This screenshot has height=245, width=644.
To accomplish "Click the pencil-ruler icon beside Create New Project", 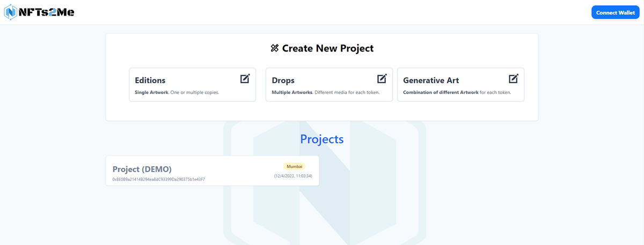I will click(275, 48).
